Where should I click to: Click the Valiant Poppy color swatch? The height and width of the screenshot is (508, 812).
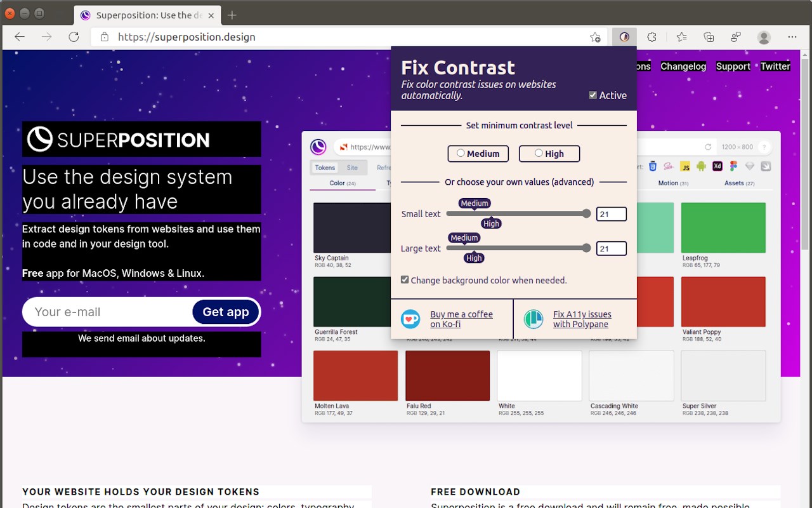723,302
